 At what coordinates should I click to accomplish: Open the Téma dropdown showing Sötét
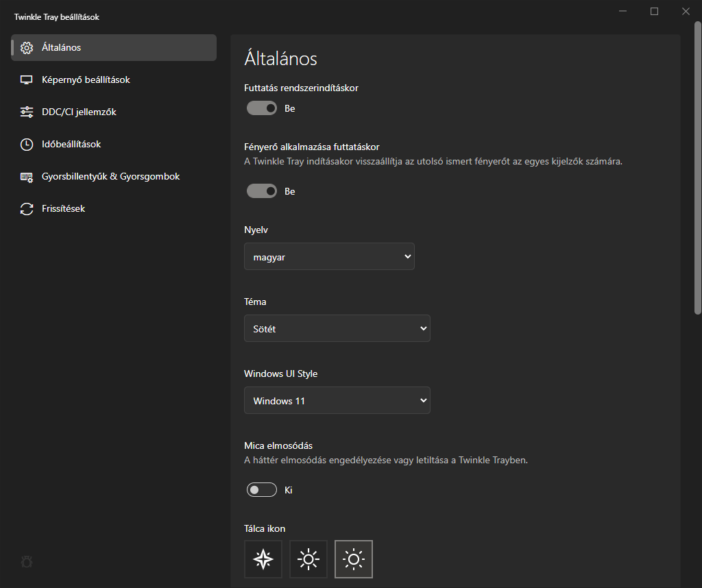coord(337,328)
